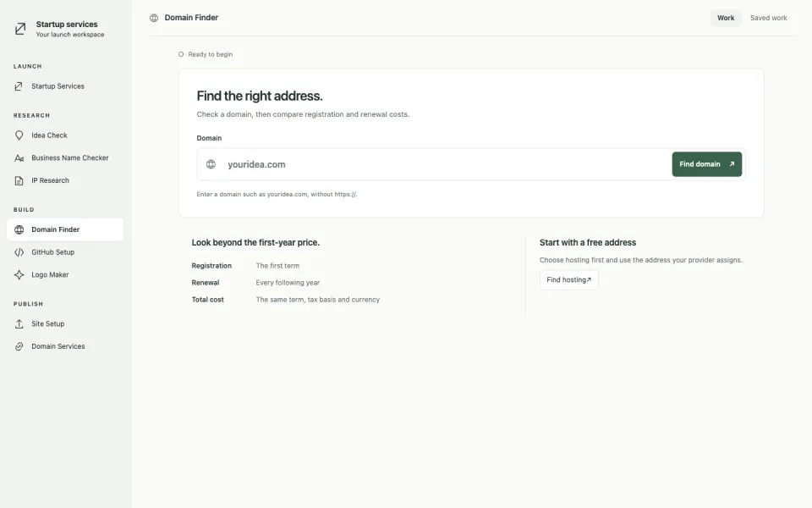Go to Domain Services
Image resolution: width=812 pixels, height=508 pixels.
tap(65, 347)
